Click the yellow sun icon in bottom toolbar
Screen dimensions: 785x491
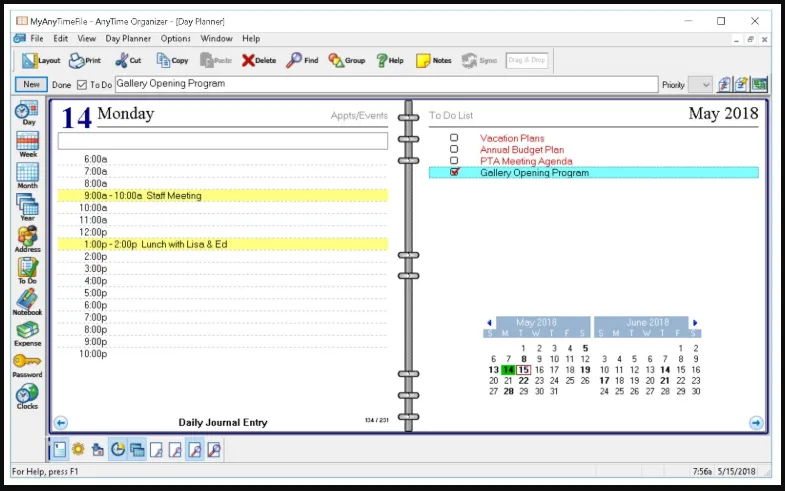tap(78, 449)
